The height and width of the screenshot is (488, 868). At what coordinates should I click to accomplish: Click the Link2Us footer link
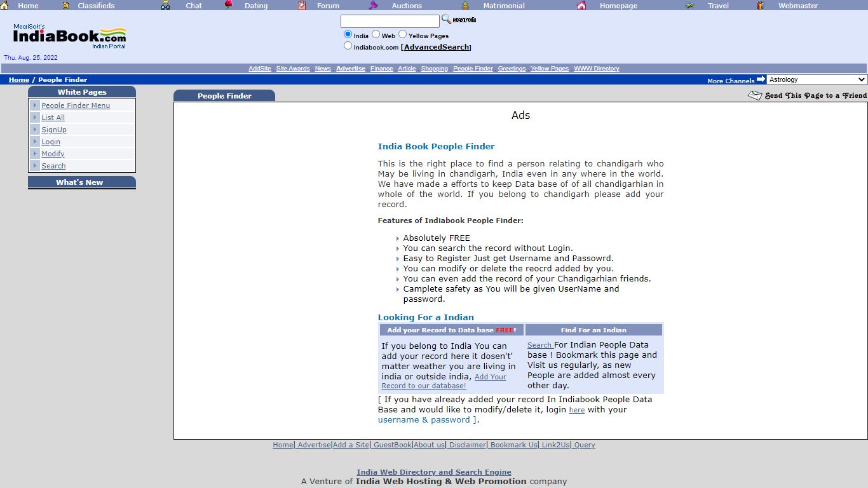tap(555, 445)
